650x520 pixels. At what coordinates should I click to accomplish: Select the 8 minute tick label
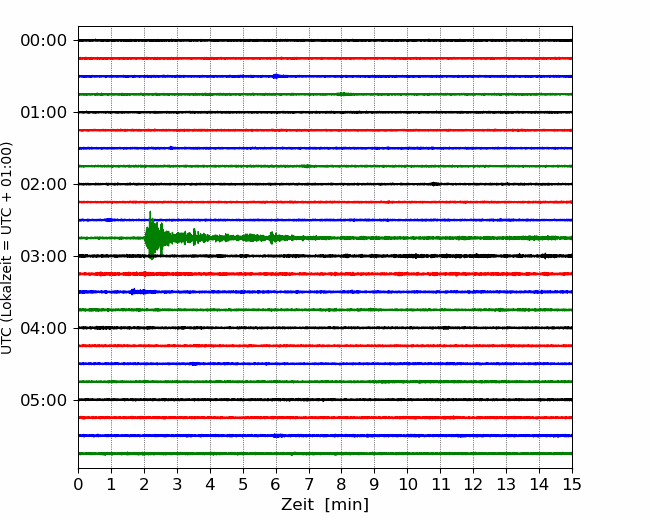pyautogui.click(x=341, y=484)
